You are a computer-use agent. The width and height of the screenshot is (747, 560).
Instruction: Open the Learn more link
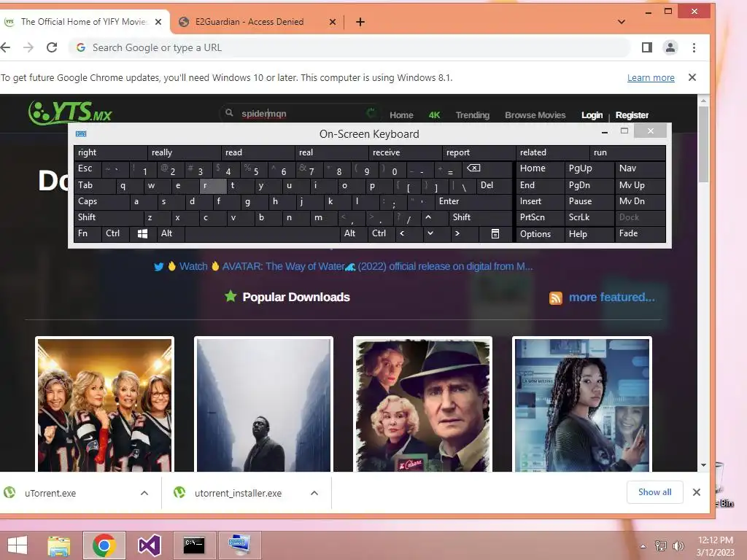(651, 77)
